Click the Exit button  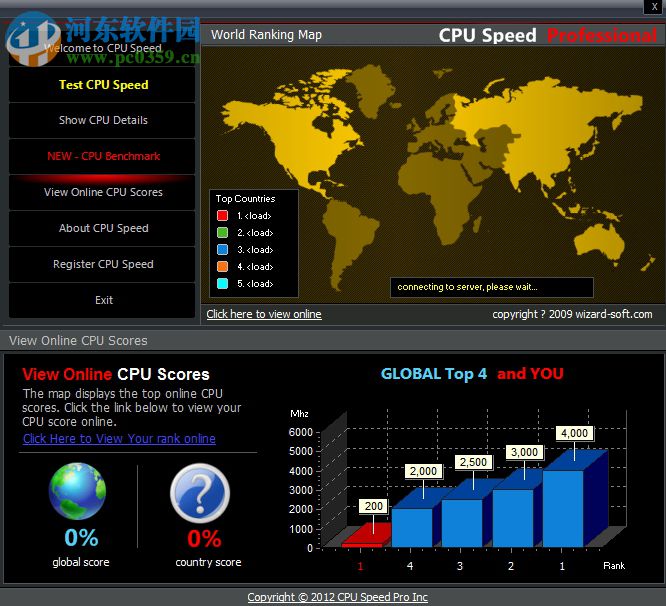point(102,300)
